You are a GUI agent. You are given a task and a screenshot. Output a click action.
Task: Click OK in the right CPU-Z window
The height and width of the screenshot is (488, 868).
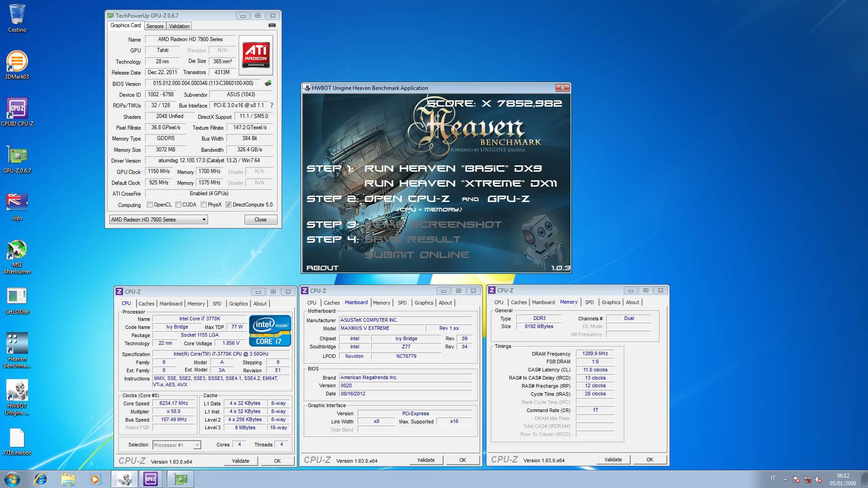650,460
